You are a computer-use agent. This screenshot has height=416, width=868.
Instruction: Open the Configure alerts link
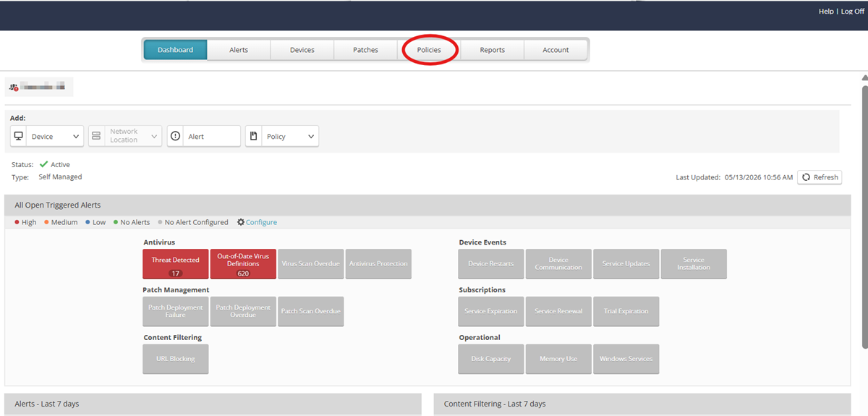261,222
